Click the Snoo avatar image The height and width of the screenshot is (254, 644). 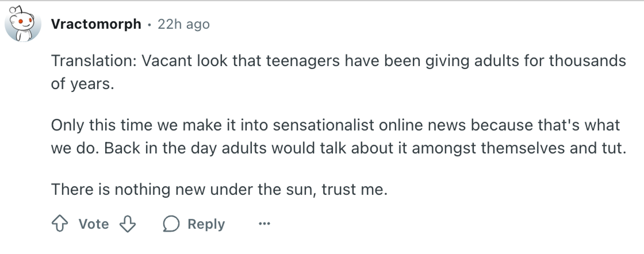(x=23, y=24)
